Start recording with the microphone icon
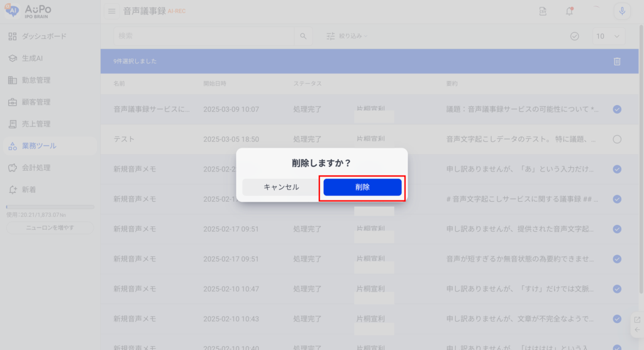644x350 pixels. pos(622,11)
